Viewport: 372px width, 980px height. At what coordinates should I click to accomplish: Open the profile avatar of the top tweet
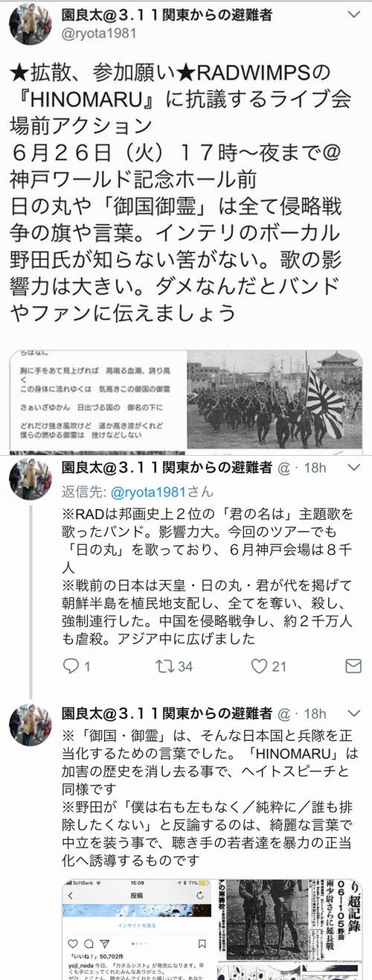click(x=30, y=23)
